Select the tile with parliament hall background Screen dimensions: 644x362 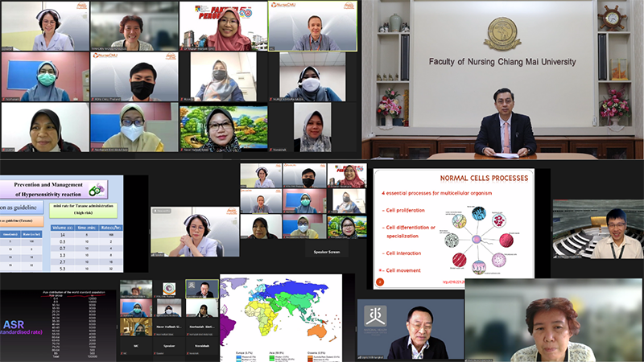point(597,228)
